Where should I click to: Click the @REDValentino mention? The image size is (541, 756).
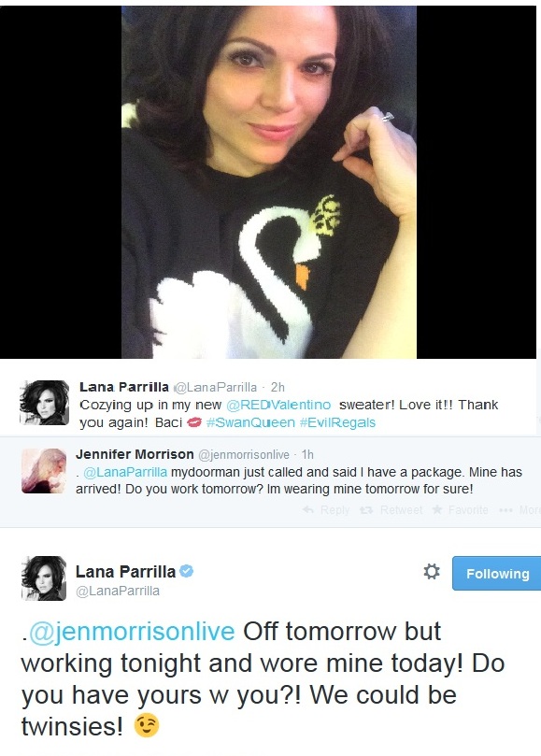(278, 405)
